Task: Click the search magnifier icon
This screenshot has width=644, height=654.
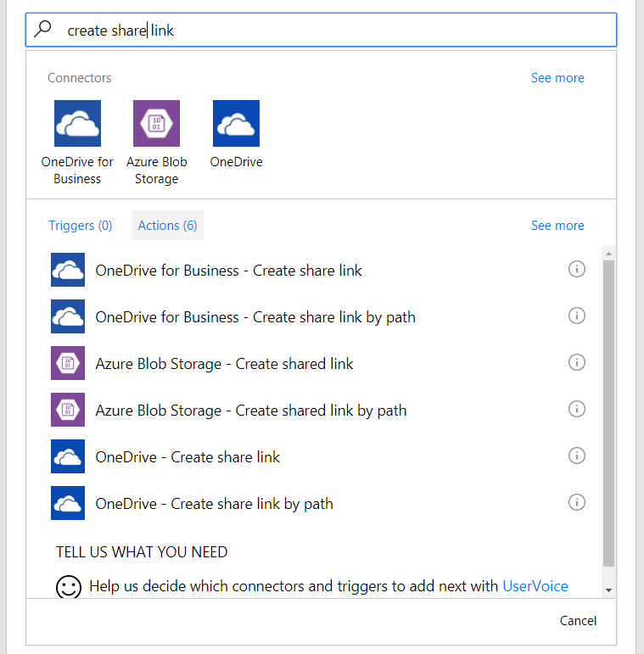Action: point(42,30)
